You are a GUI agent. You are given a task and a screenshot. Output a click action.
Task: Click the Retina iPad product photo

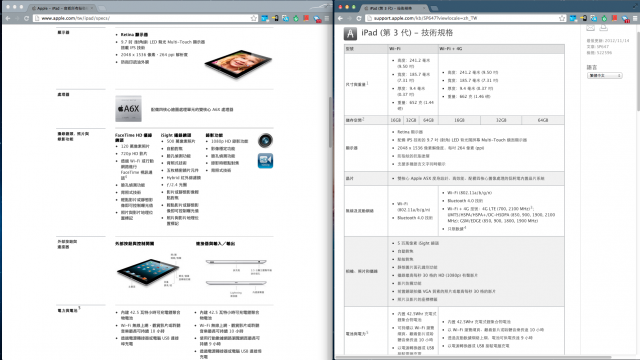pos(239,64)
